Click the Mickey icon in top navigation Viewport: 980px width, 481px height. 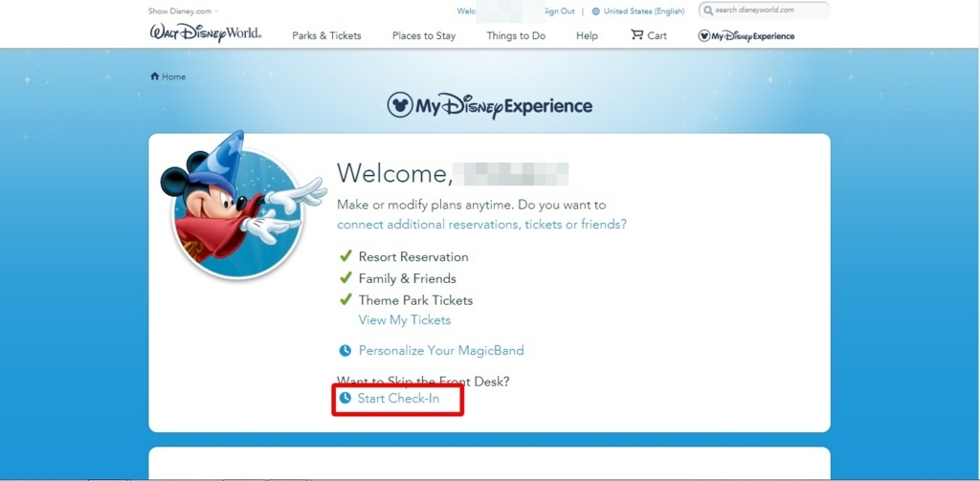(x=704, y=35)
